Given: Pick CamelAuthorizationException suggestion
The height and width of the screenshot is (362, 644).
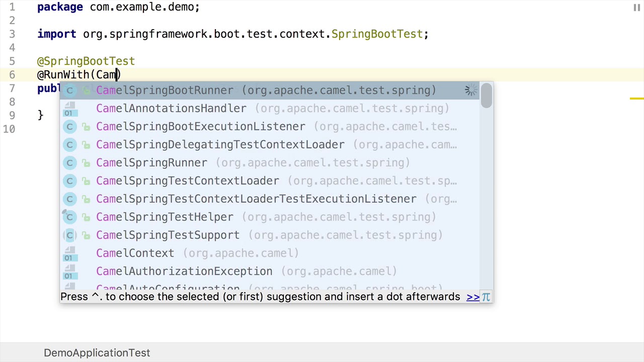Looking at the screenshot, I should (x=270, y=271).
